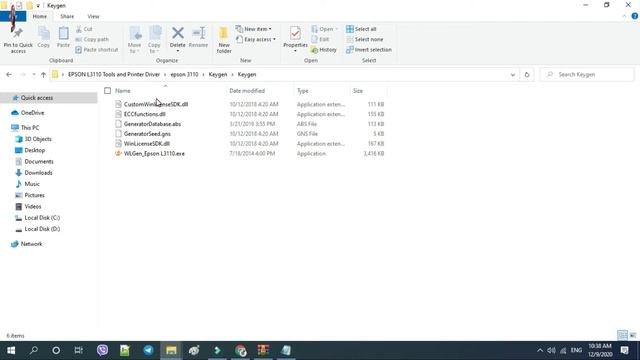Navigate to EPSON L3110 Tools breadcrumb
The image size is (640, 360).
[x=114, y=75]
